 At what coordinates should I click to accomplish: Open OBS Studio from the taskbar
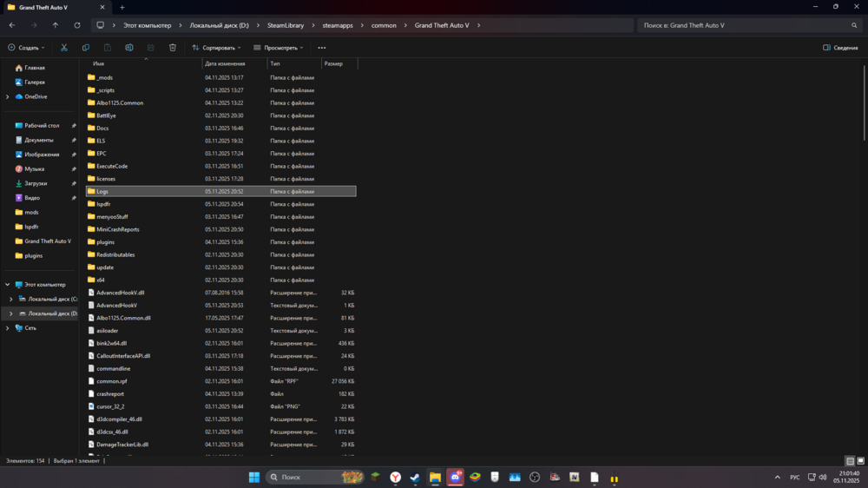tap(535, 477)
